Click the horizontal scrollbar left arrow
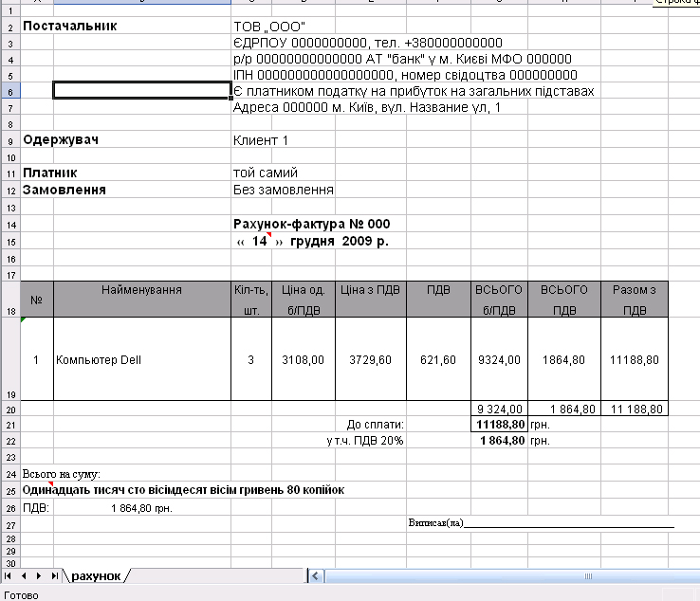This screenshot has height=601, width=700. 313,575
